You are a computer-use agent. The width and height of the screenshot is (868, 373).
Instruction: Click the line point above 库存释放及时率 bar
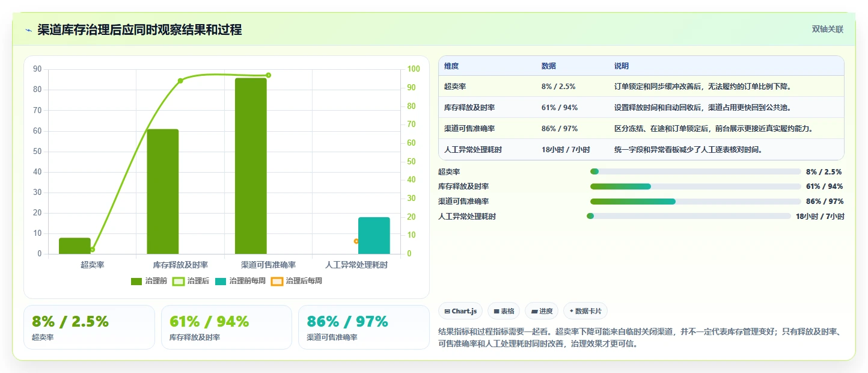point(180,81)
